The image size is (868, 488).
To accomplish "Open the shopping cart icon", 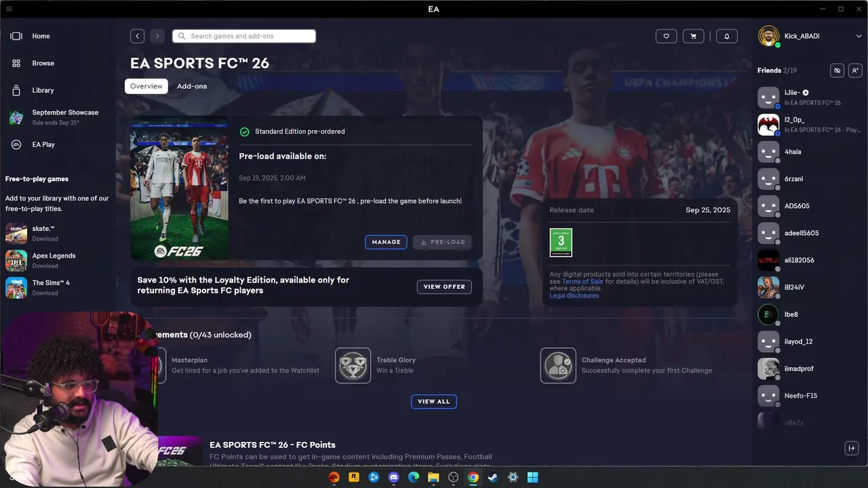I will (693, 36).
